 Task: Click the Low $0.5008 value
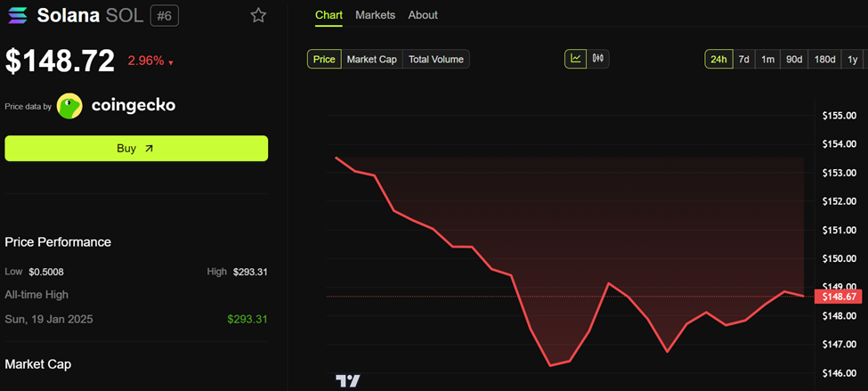pyautogui.click(x=48, y=272)
